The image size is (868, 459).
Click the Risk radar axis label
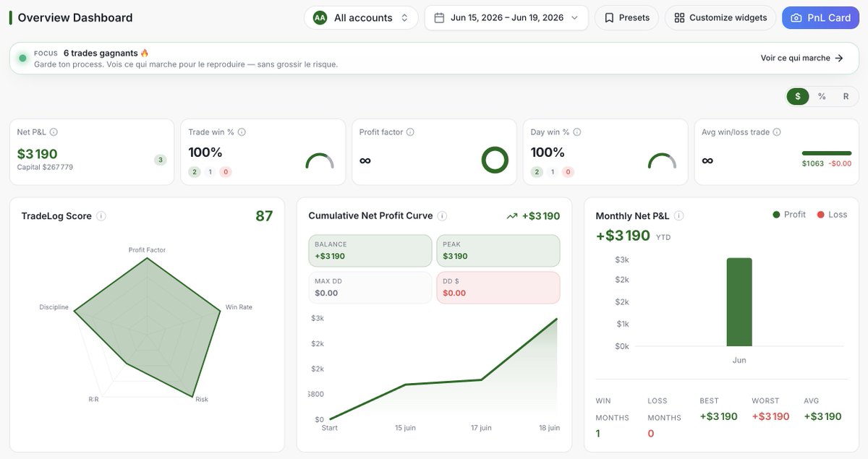(202, 399)
